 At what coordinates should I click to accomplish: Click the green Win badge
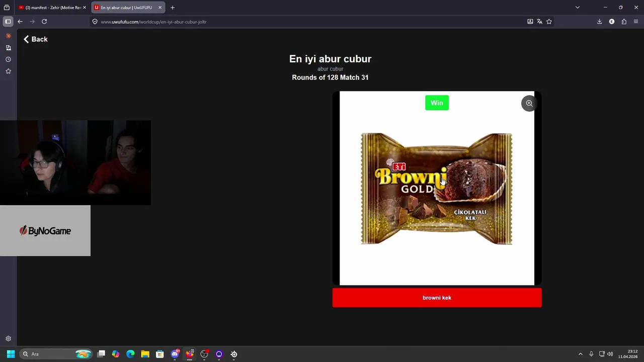coord(437,103)
